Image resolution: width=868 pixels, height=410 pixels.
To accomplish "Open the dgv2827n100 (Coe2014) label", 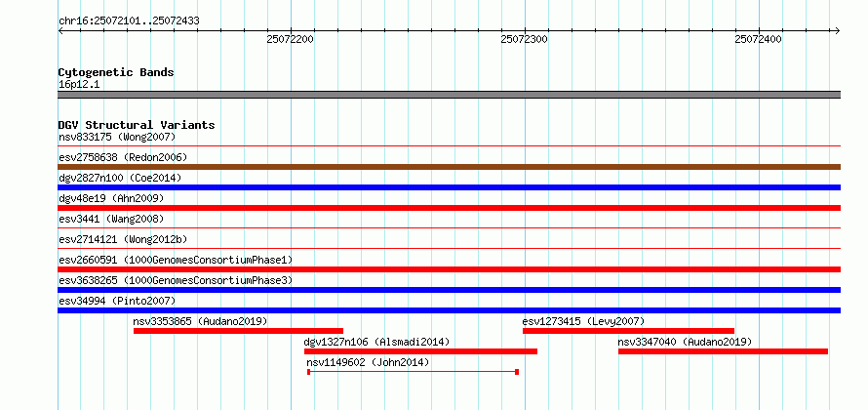I will [120, 178].
